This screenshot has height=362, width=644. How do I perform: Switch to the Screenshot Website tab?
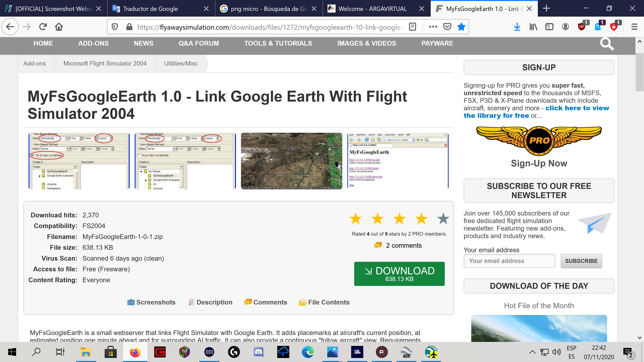[x=53, y=9]
